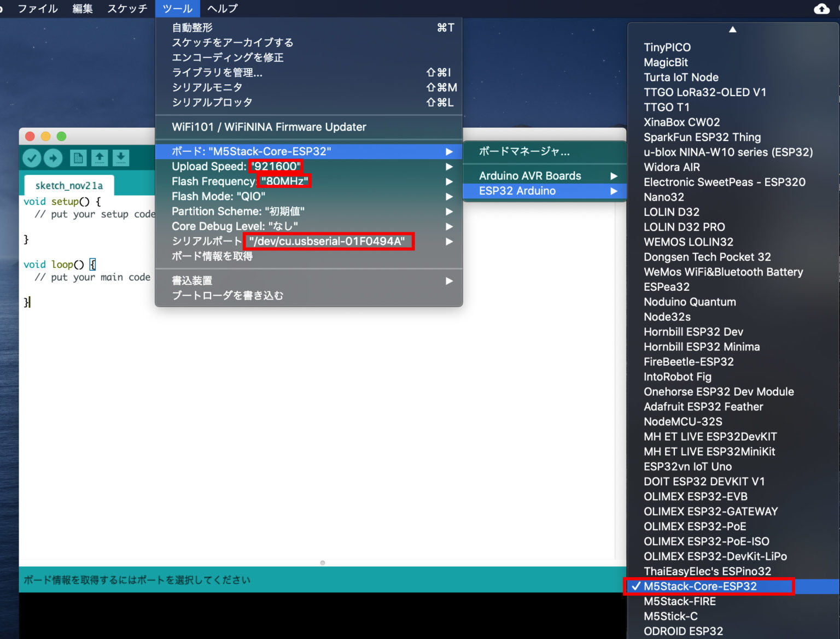This screenshot has height=639, width=840.
Task: Verify the sketch with the checkmark icon
Action: (x=31, y=158)
